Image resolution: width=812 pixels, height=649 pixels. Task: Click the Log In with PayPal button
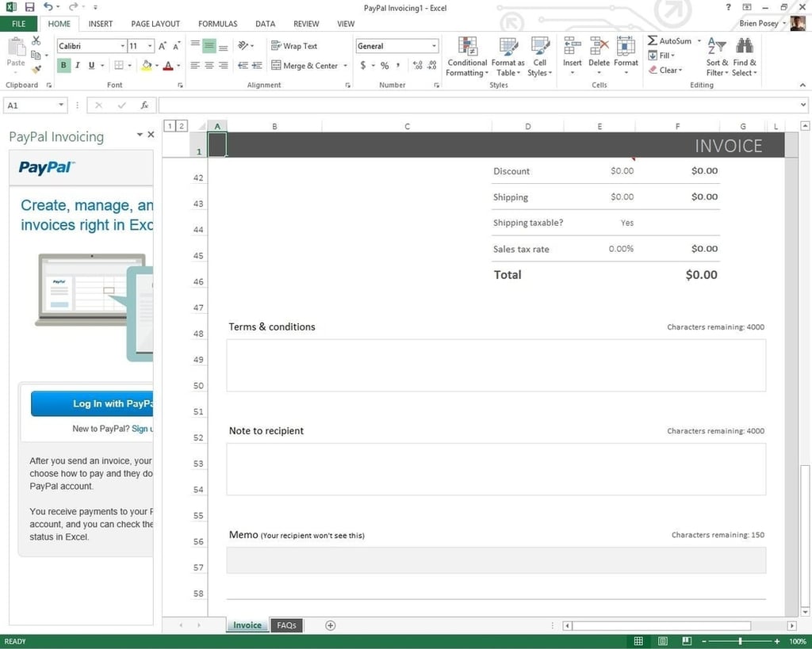tap(92, 403)
